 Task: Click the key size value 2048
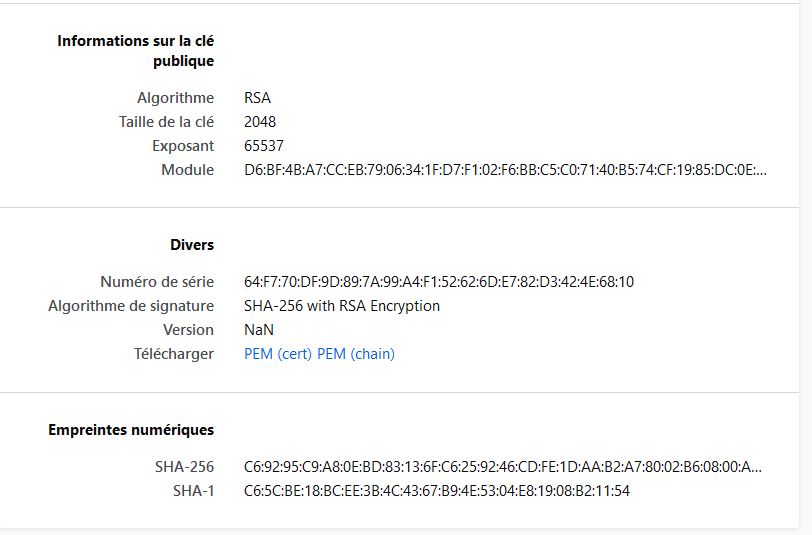click(260, 122)
